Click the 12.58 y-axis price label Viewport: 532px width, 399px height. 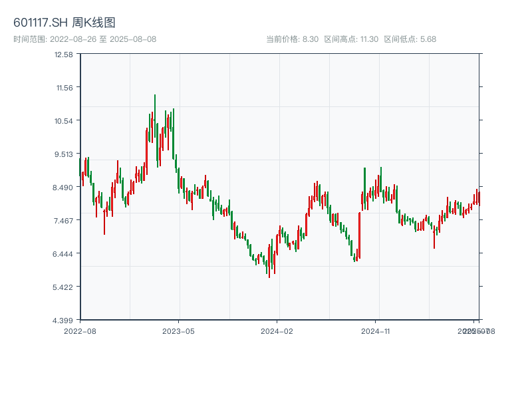[65, 55]
